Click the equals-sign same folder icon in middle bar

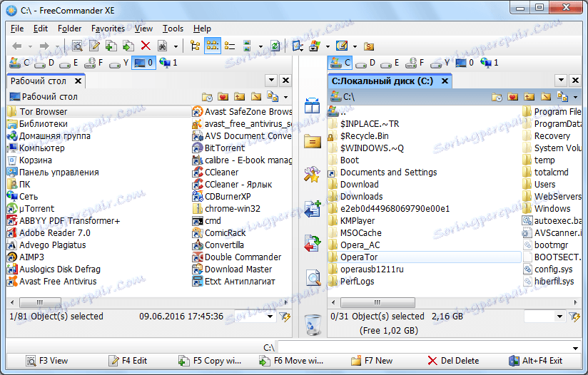point(312,141)
